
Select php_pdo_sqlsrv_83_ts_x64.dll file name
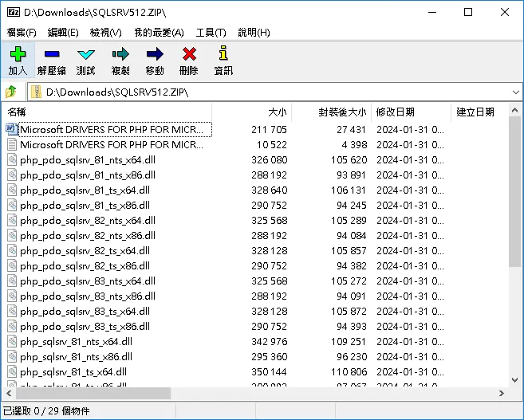pyautogui.click(x=85, y=311)
